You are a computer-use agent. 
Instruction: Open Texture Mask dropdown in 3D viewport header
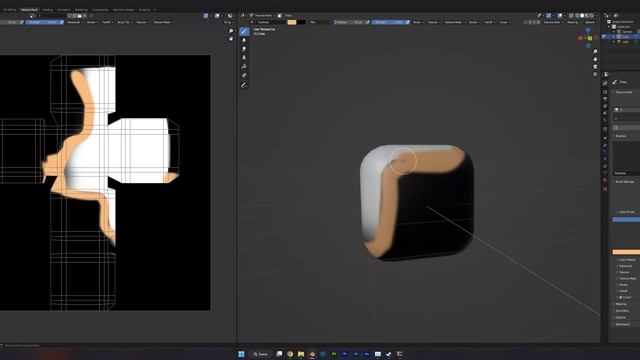pyautogui.click(x=455, y=22)
